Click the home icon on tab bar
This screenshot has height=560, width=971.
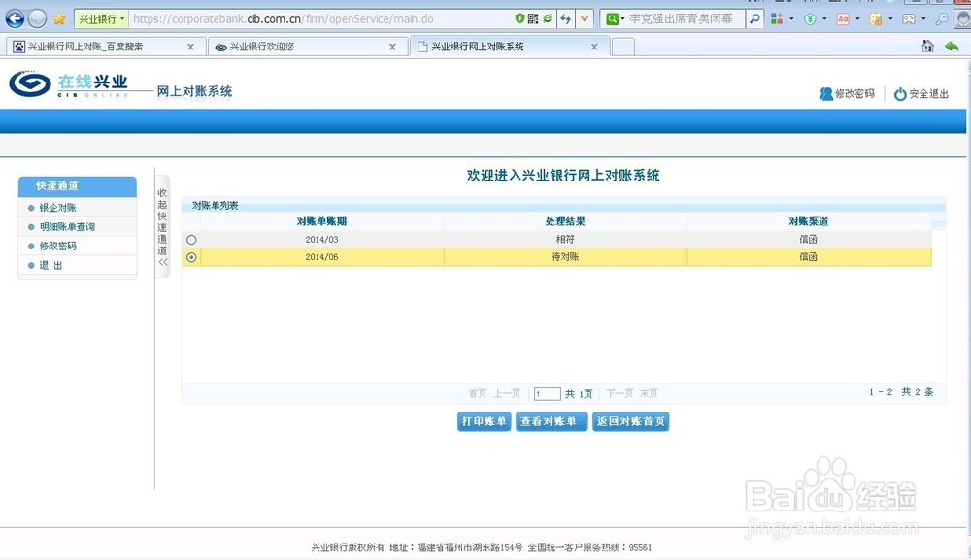tap(927, 46)
